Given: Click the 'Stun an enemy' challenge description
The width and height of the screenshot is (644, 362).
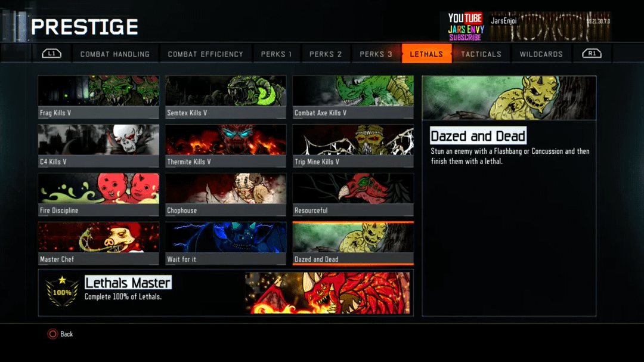Looking at the screenshot, I should click(510, 156).
